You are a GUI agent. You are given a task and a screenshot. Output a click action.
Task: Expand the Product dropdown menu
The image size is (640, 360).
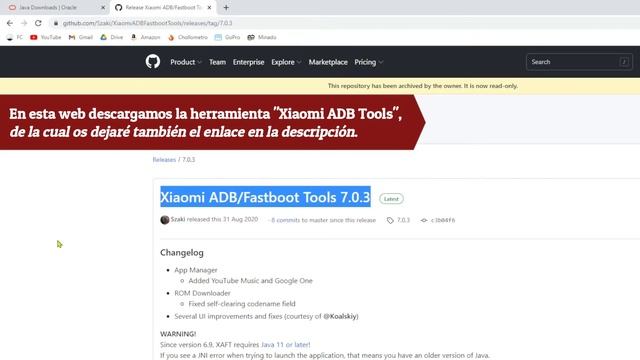point(186,62)
